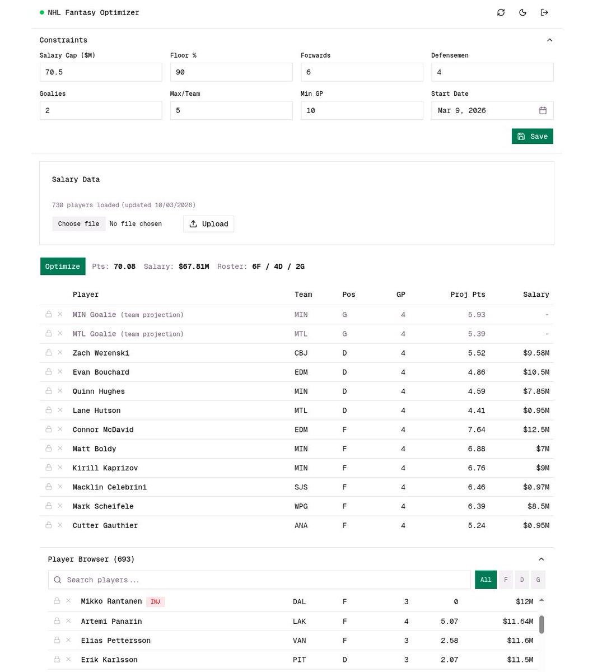Click the Start Date field Mar 9, 2026
The height and width of the screenshot is (672, 616).
(x=492, y=110)
